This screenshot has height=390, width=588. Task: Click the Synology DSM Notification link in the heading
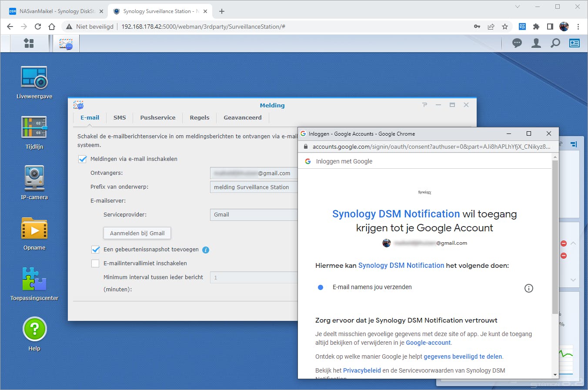pos(396,214)
